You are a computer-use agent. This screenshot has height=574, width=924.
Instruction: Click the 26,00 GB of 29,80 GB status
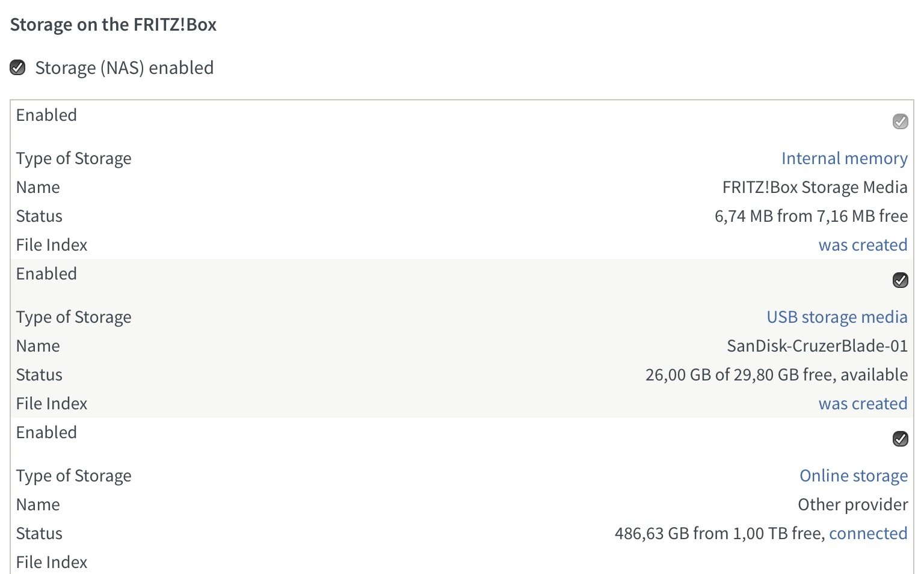[777, 374]
